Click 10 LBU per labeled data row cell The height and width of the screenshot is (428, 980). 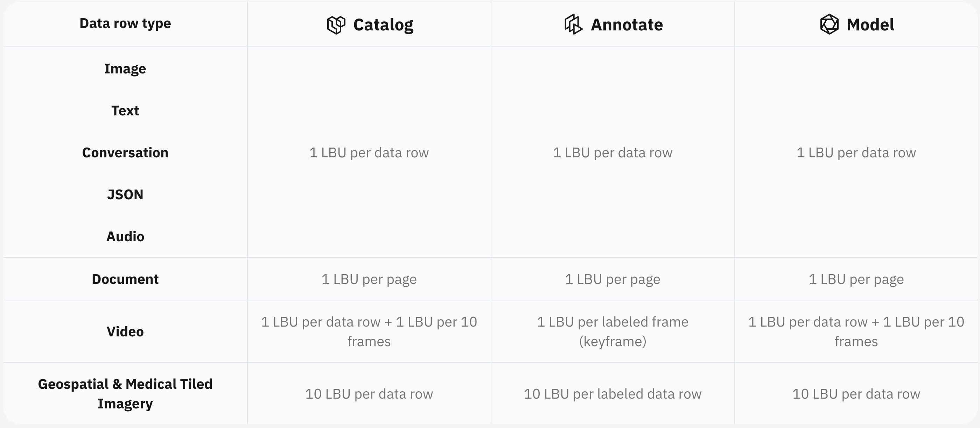(612, 394)
